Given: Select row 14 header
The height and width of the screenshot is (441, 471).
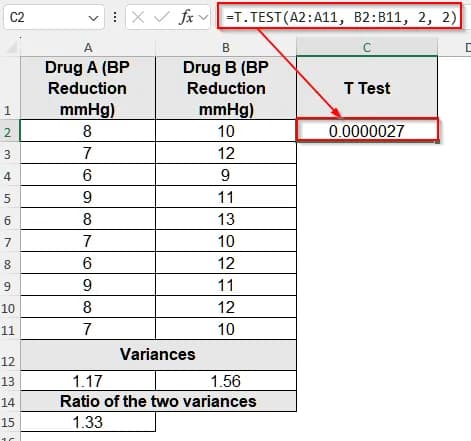Looking at the screenshot, I should click(10, 401).
